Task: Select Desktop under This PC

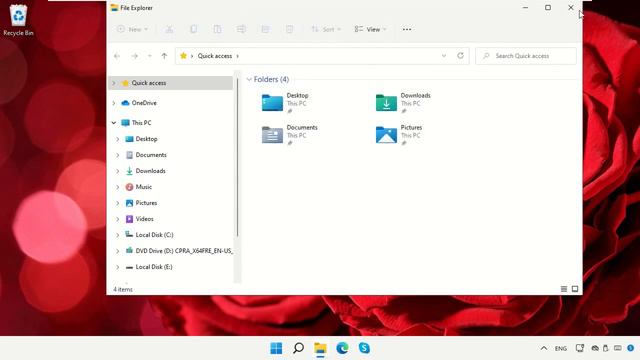Action: coord(146,139)
